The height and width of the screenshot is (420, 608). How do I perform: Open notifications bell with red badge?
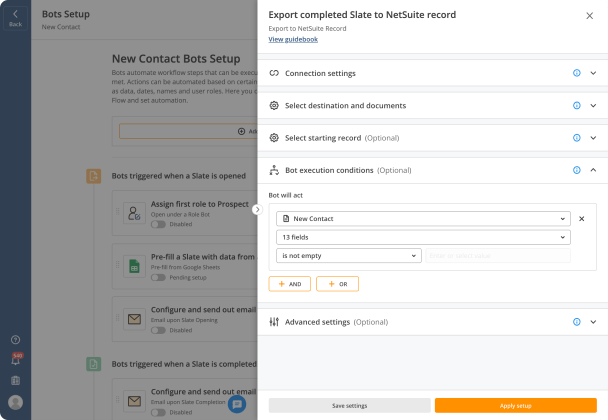point(16,360)
